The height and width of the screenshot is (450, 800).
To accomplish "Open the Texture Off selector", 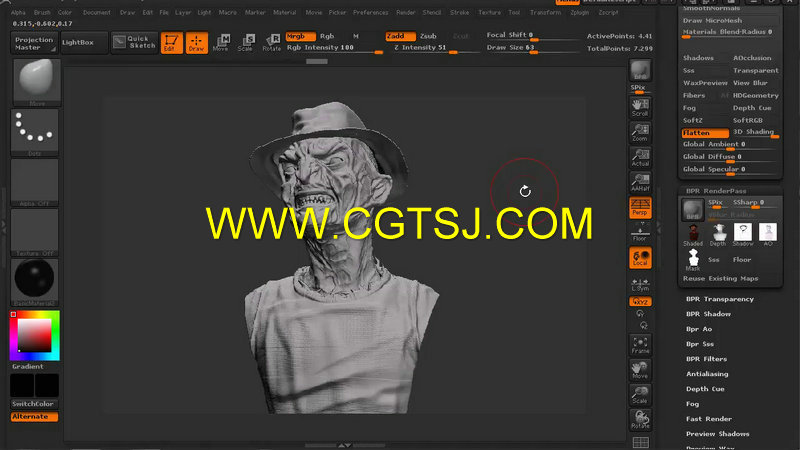I will 35,232.
